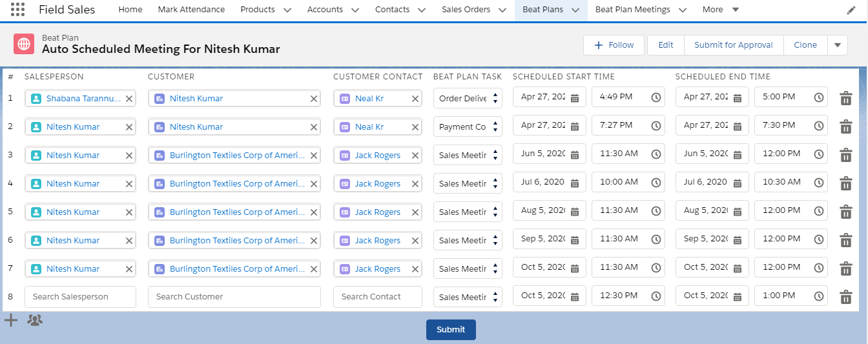
Task: Click the pencil edit navigation icon
Action: [x=851, y=10]
